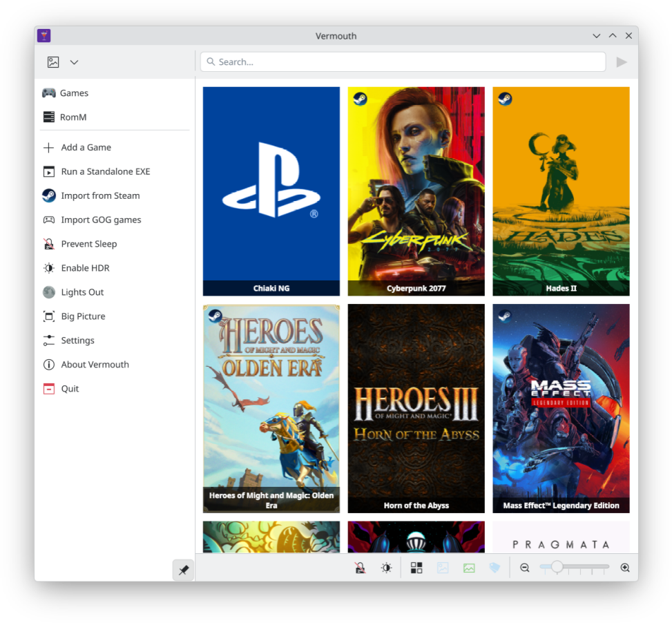The width and height of the screenshot is (672, 623).
Task: Focus the Search field
Action: (x=403, y=61)
